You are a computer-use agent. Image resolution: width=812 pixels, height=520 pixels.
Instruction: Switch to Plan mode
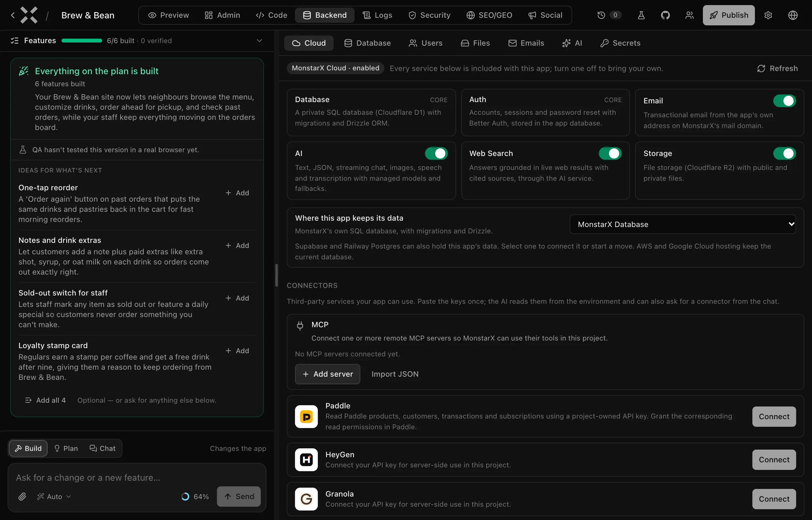pyautogui.click(x=66, y=448)
